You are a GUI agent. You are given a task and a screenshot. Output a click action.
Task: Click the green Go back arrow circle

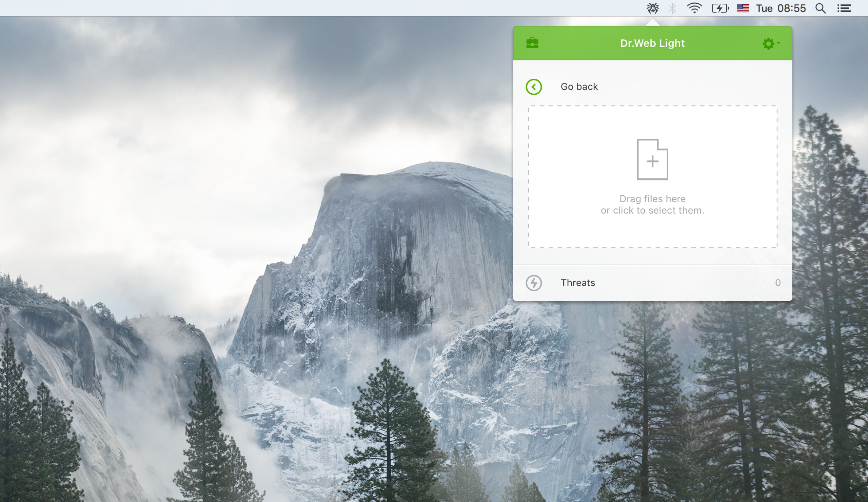coord(534,87)
